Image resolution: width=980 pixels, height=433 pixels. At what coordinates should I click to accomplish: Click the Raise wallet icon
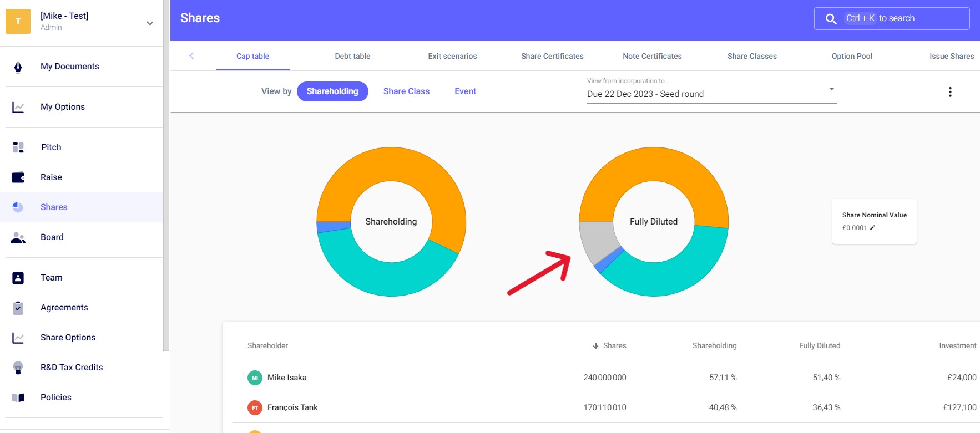[x=18, y=177]
